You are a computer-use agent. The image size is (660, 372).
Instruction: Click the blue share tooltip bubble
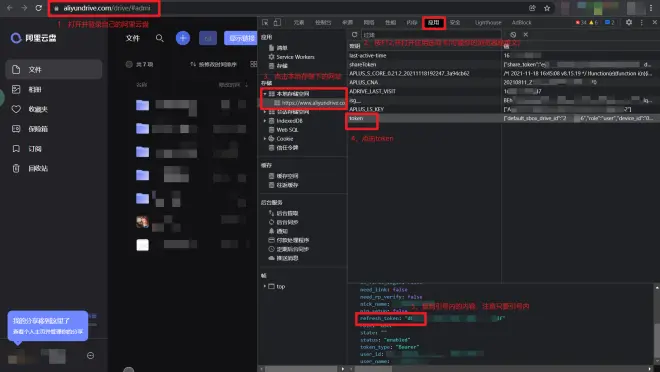point(48,326)
